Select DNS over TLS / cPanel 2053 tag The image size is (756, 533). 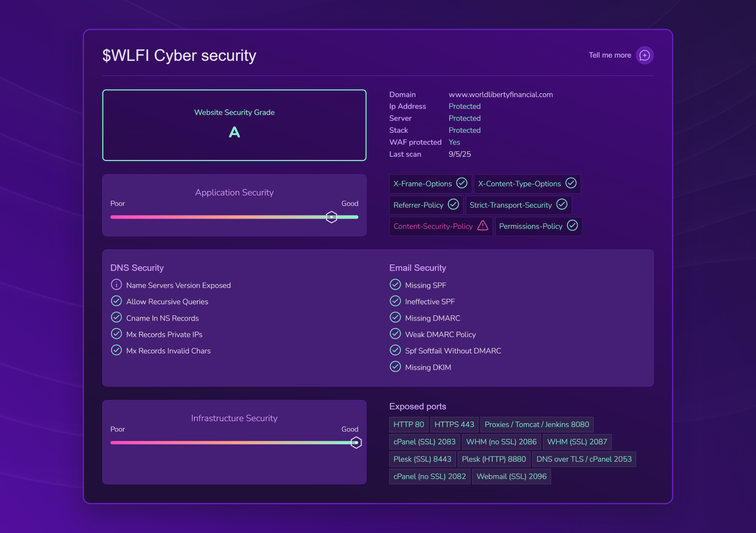[x=584, y=459]
